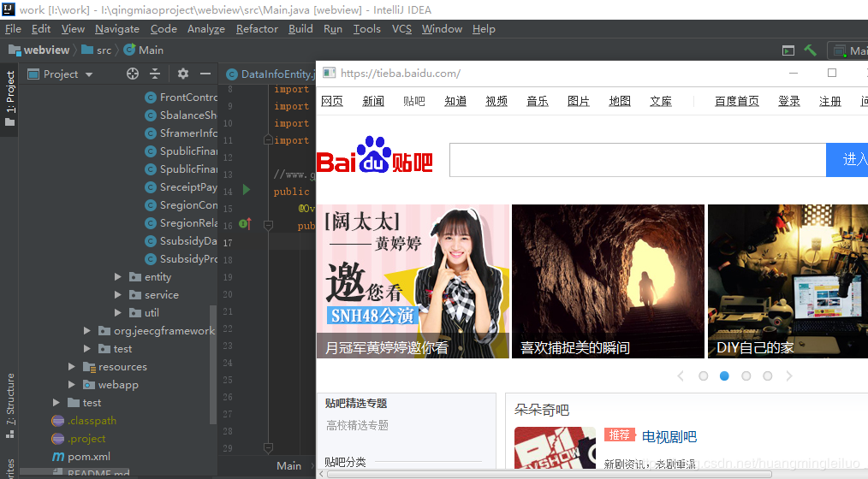Click the FrontContro class icon in tree
Image resolution: width=868 pixels, height=479 pixels.
click(150, 98)
